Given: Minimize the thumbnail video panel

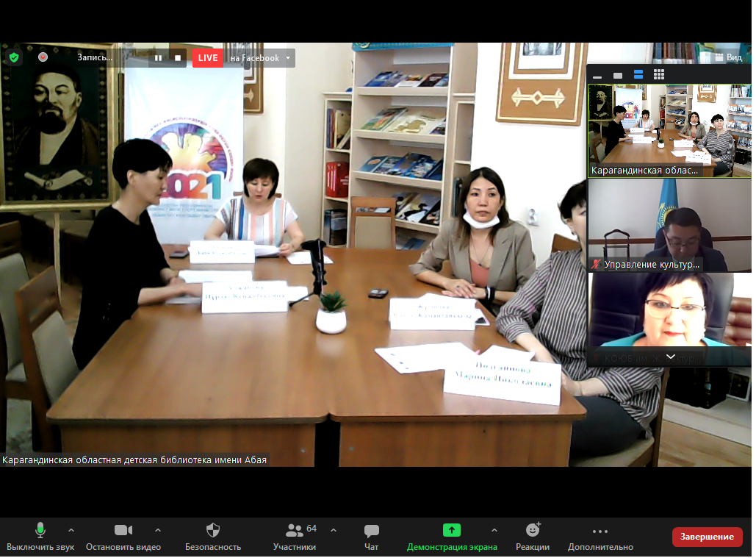Looking at the screenshot, I should [597, 75].
